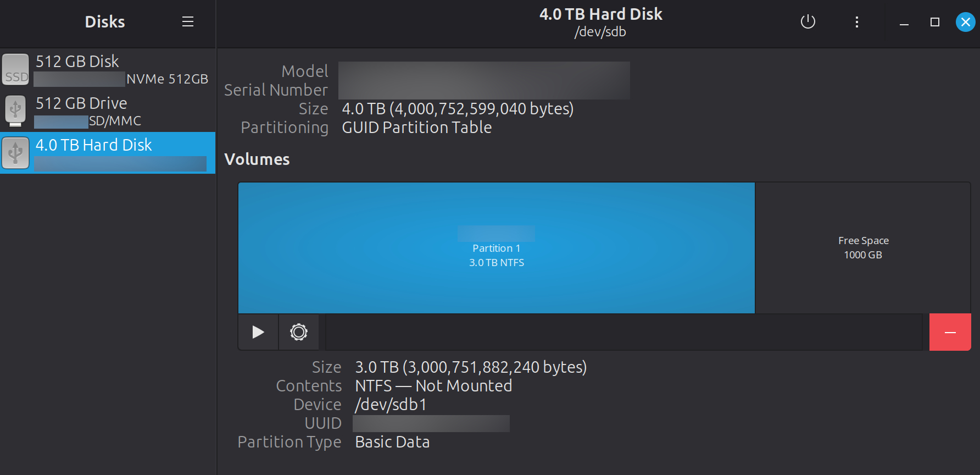
Task: Click the '3,000,751,882,240 bytes' partition size value
Action: [471, 367]
